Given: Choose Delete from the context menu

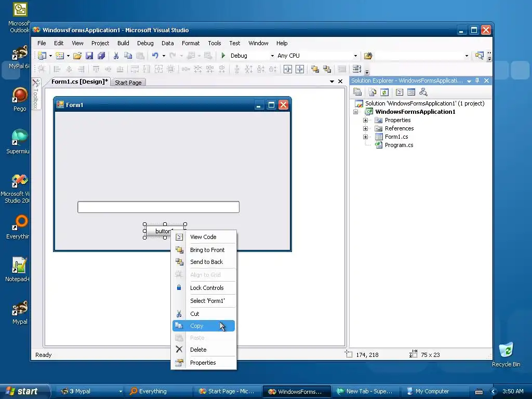Looking at the screenshot, I should (204, 350).
